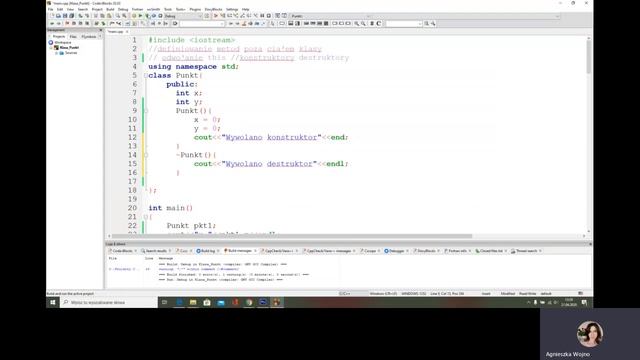Open Find with the magnifier toolbar icon
This screenshot has width=640, height=360.
[x=118, y=16]
